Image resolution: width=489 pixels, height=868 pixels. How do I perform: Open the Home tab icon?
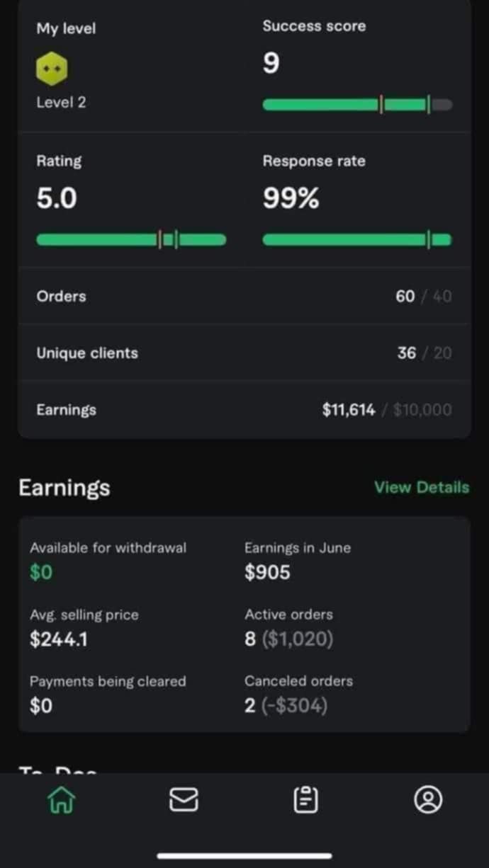click(62, 800)
